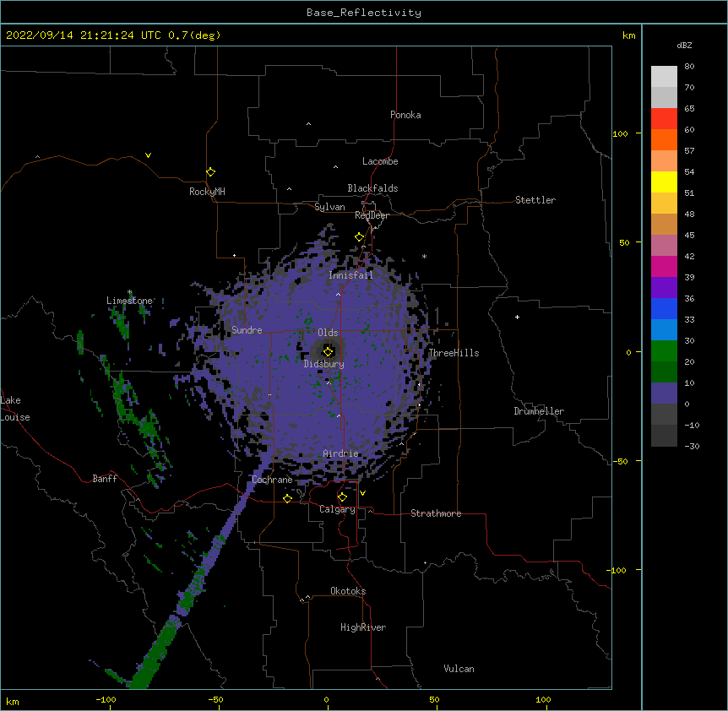Click the Drumheller label
728x711 pixels.
[x=539, y=411]
